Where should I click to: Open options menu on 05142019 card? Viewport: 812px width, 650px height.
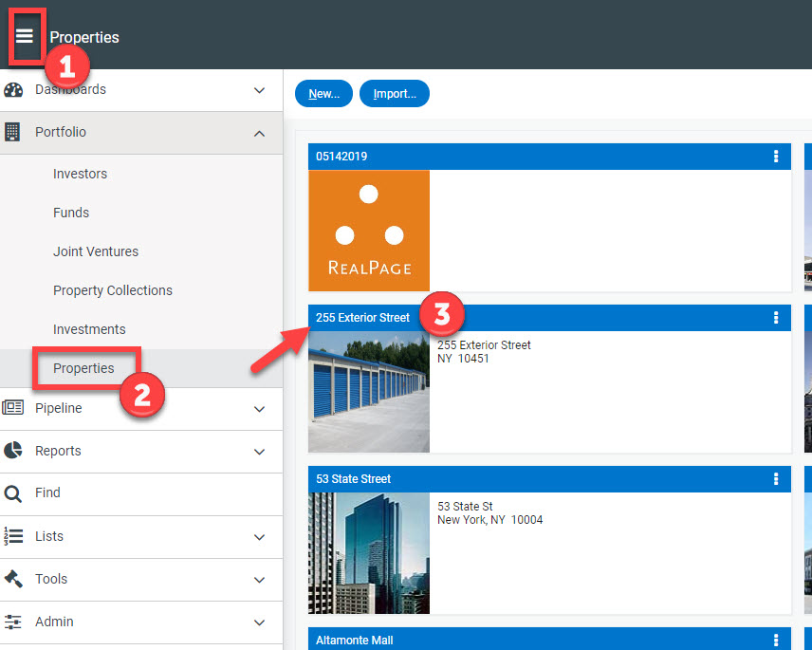(x=776, y=157)
